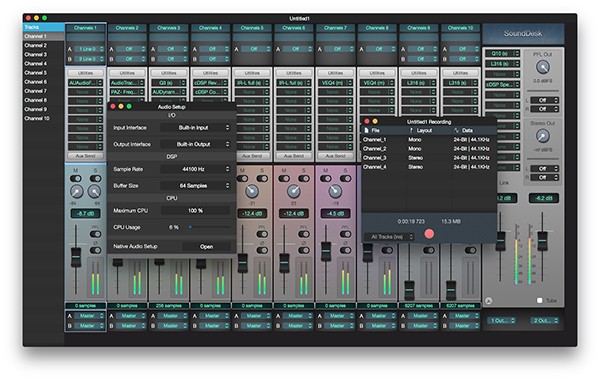Toggle phase invert switch on Channel 1
The height and width of the screenshot is (380, 600).
pos(95,250)
